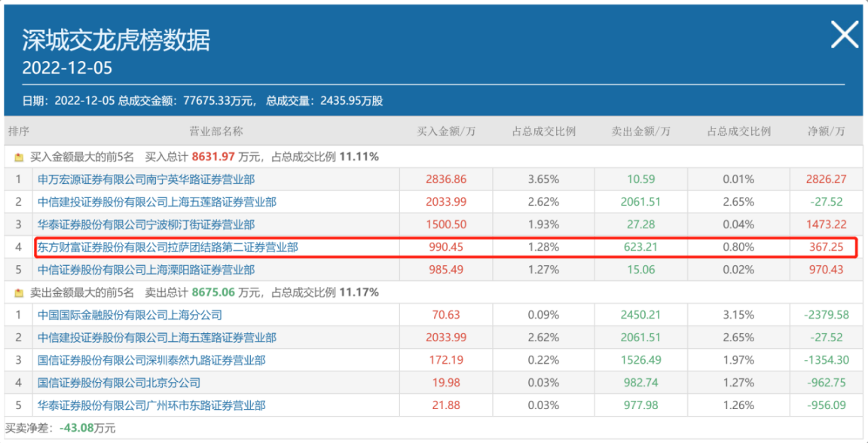Open 东方财富证券拉萨团结路第二证券营业部 link
The image size is (868, 443).
pyautogui.click(x=168, y=248)
